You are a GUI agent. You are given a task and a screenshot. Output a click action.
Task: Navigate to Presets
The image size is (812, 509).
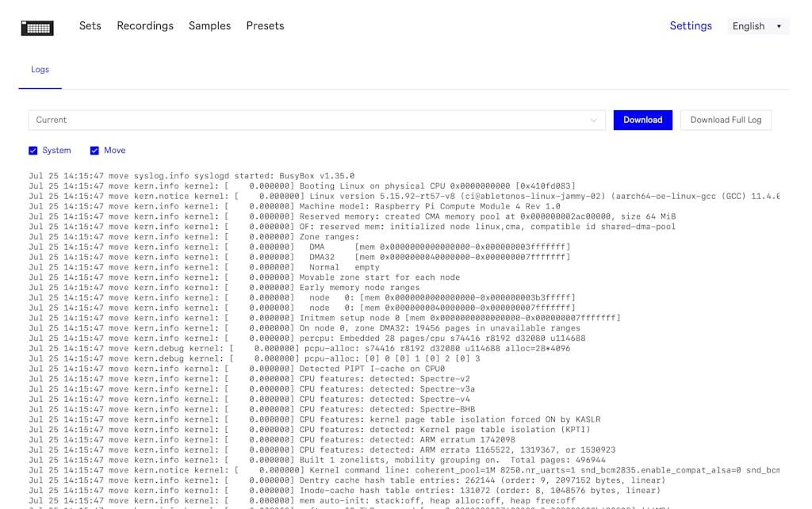click(265, 26)
